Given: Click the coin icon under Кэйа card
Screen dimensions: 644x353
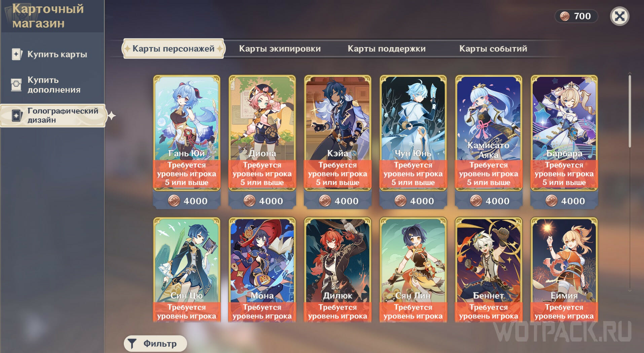Looking at the screenshot, I should click(325, 201).
